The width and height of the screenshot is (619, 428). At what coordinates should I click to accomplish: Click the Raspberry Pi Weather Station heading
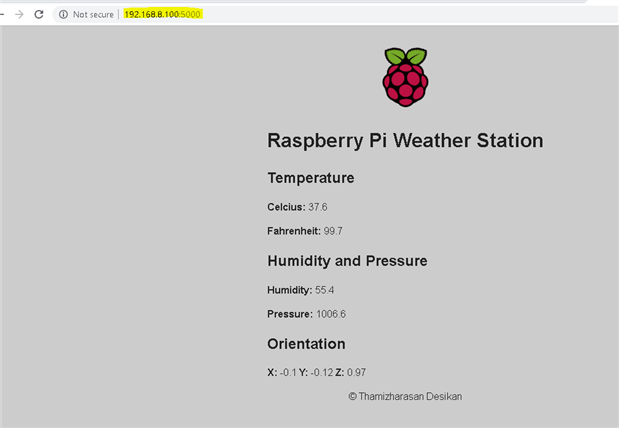[405, 141]
